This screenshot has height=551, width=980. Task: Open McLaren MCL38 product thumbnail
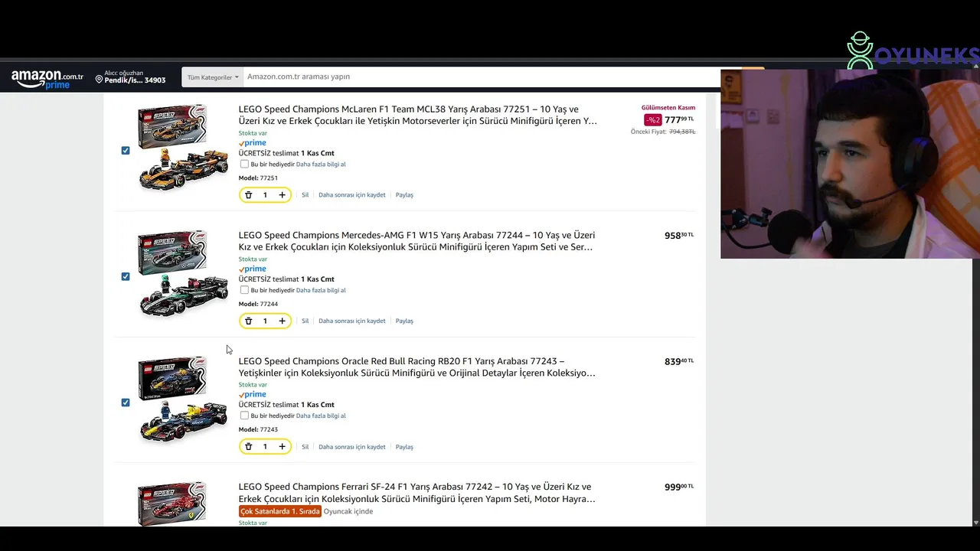coord(183,148)
